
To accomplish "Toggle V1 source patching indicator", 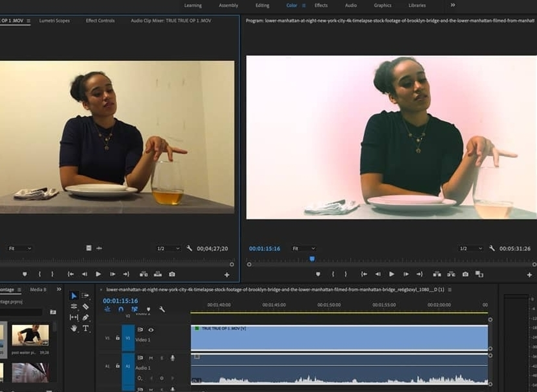I will [x=107, y=338].
